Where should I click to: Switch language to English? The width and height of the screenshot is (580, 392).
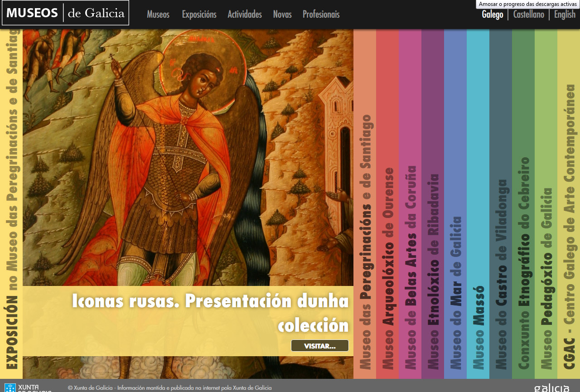point(565,15)
